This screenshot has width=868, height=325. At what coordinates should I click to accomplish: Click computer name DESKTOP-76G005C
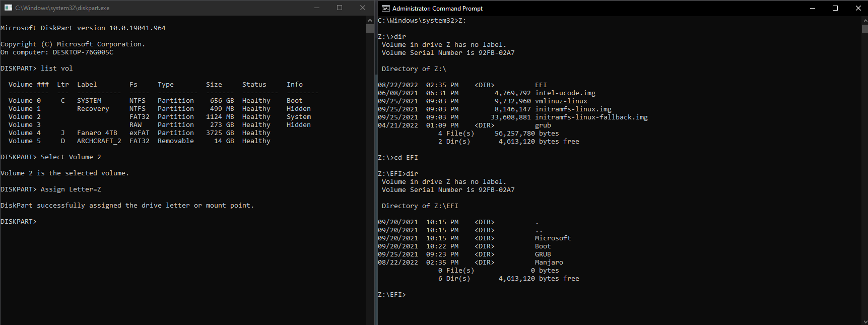83,52
